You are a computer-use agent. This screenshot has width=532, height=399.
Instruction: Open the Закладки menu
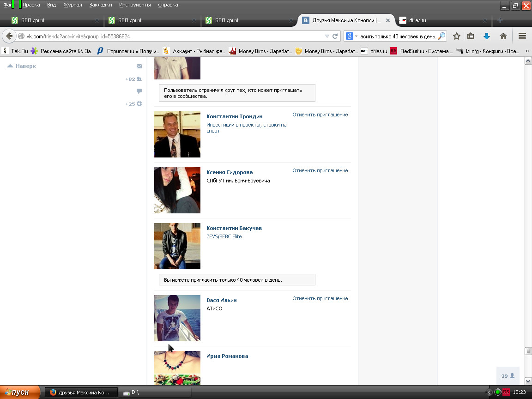coord(100,5)
